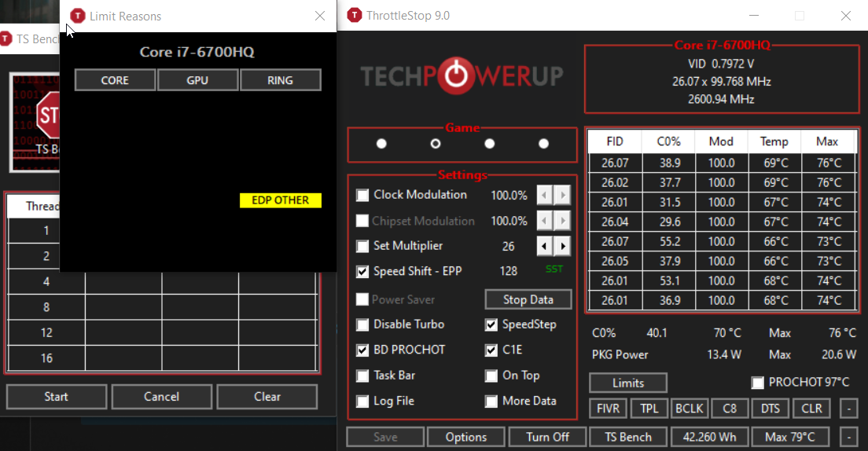Click the 42.260 Wh battery button
The width and height of the screenshot is (868, 451).
coord(710,437)
